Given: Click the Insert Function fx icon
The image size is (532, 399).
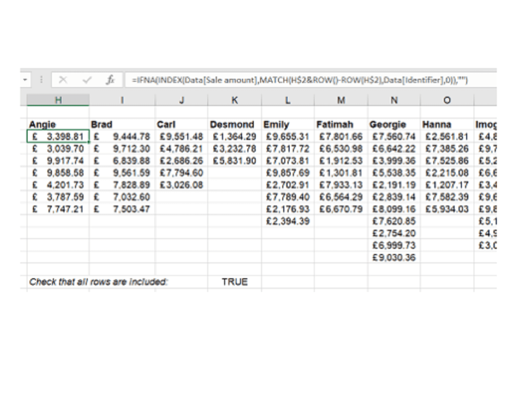Looking at the screenshot, I should 110,80.
